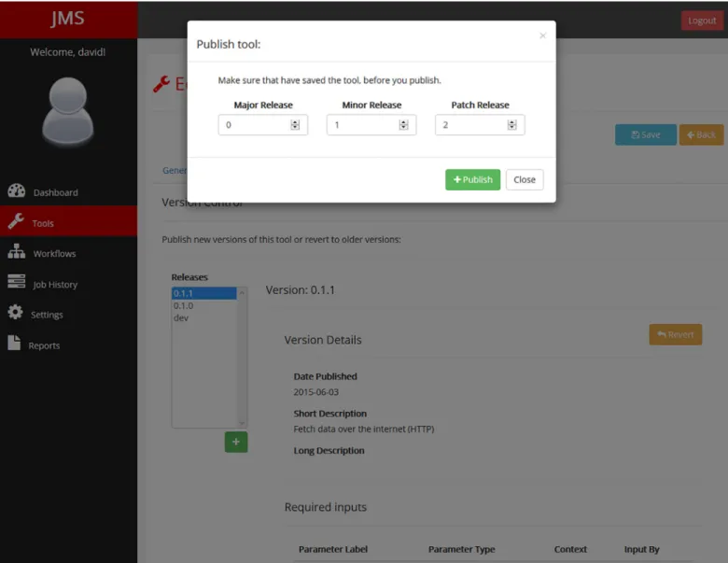
Task: Click the Parameter Label column header
Action: point(333,549)
